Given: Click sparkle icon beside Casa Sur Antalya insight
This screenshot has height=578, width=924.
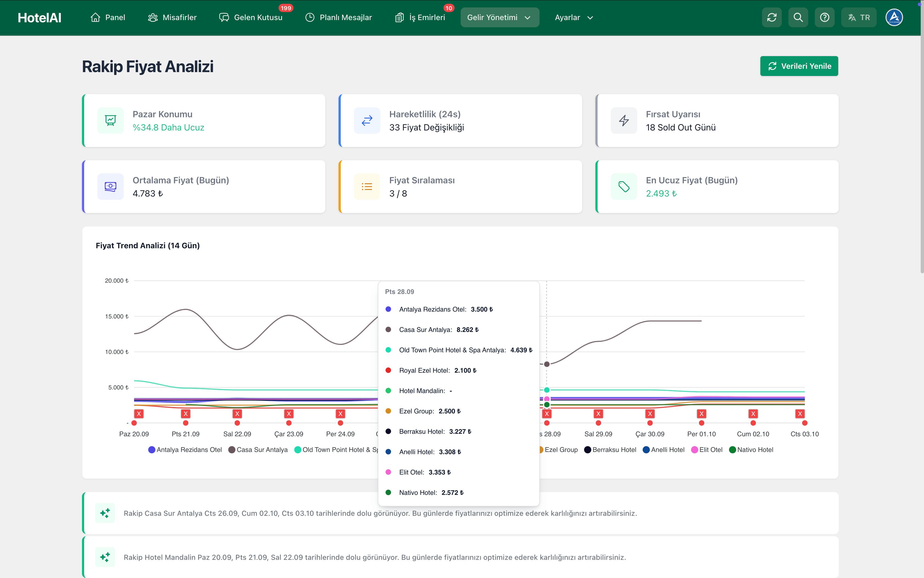Looking at the screenshot, I should [105, 513].
